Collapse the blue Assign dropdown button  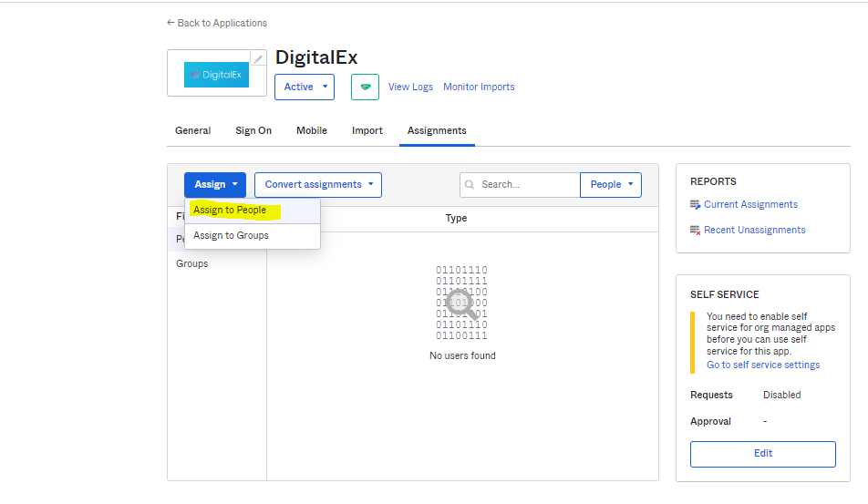coord(215,185)
